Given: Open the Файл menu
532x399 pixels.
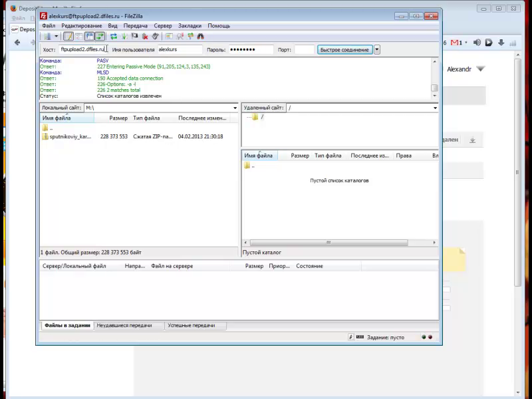Looking at the screenshot, I should 49,26.
